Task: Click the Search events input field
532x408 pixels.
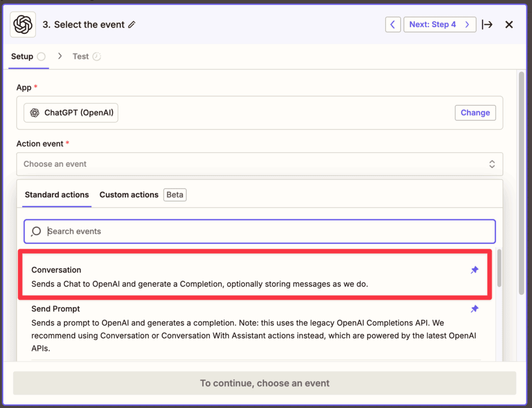Action: click(260, 231)
